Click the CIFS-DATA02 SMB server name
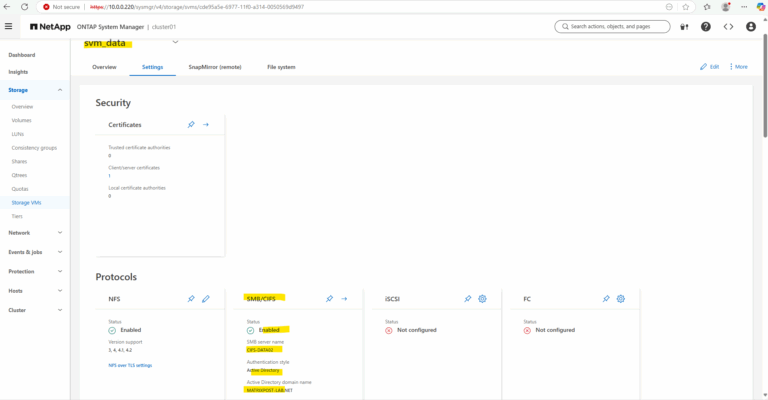This screenshot has height=400, width=768. (x=260, y=350)
